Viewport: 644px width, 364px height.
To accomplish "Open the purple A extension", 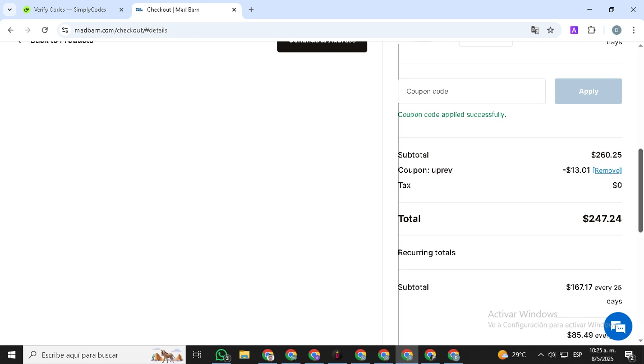I will pos(574,30).
